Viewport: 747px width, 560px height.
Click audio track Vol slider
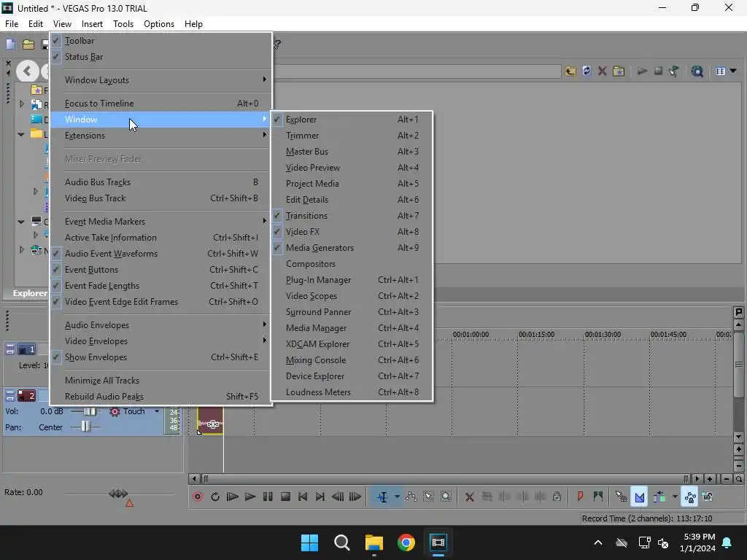point(89,411)
